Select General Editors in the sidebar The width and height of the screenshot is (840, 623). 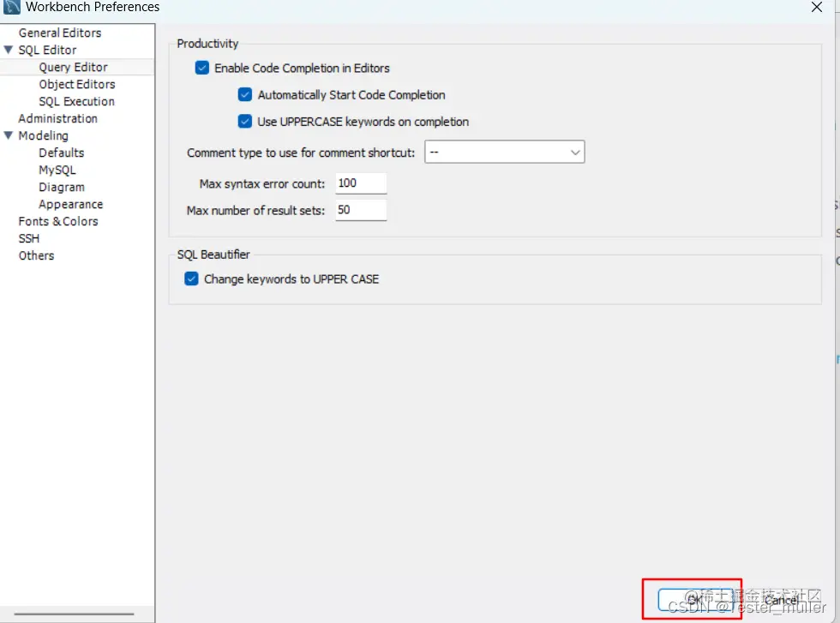tap(59, 33)
